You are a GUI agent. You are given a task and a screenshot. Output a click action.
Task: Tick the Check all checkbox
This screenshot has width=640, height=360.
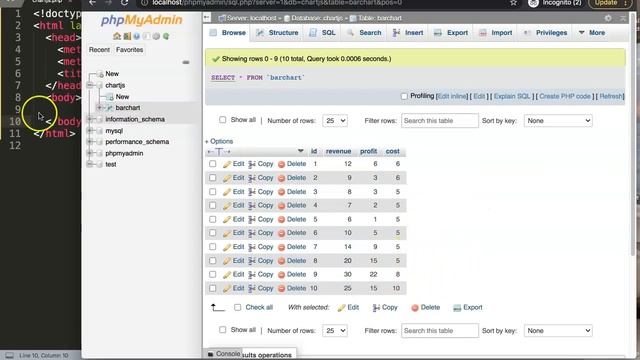pyautogui.click(x=238, y=307)
